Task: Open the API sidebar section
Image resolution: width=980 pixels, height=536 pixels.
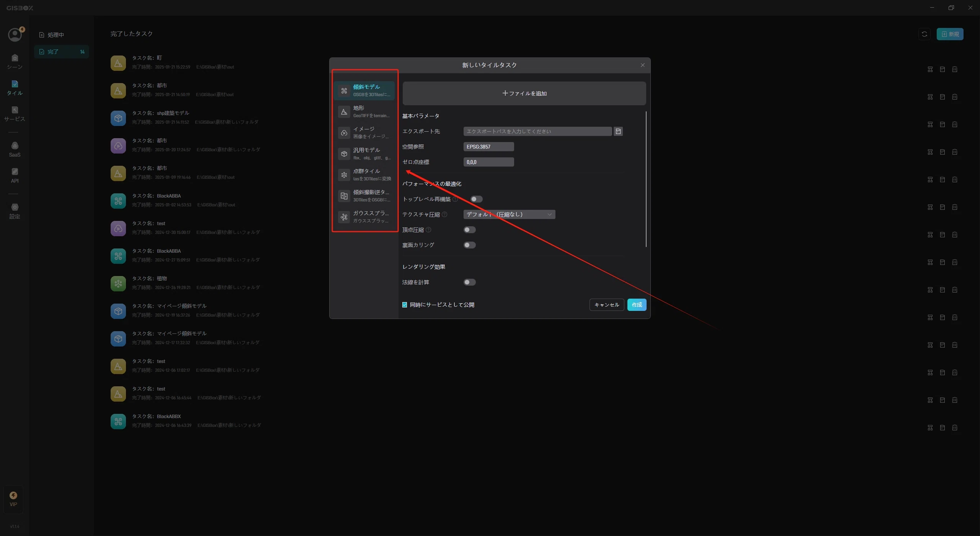Action: 15,175
